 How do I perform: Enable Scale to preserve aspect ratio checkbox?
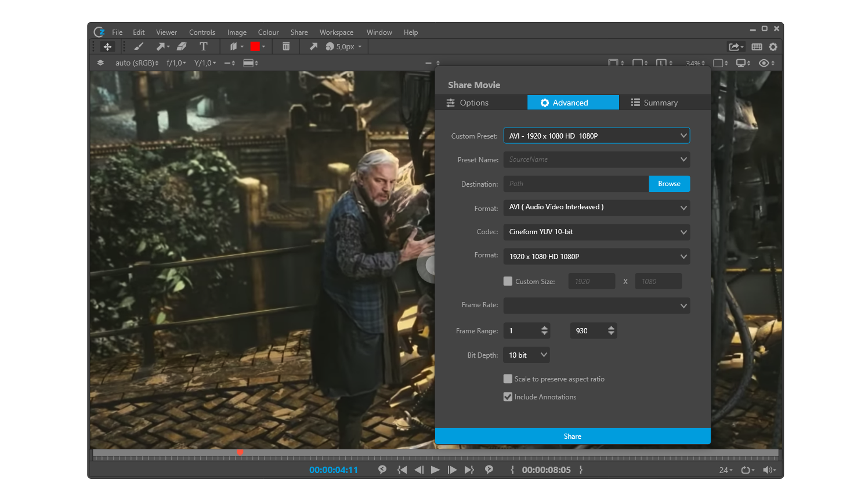tap(508, 379)
